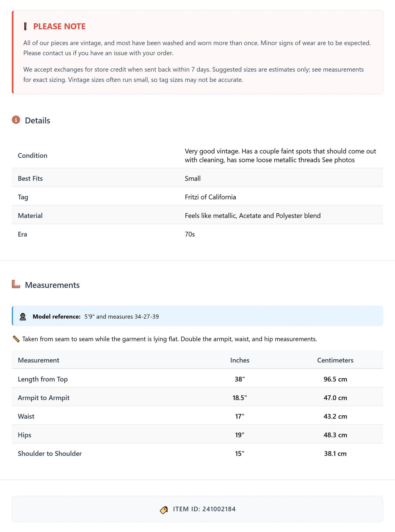Image resolution: width=395 pixels, height=532 pixels.
Task: Click the Centimeters column header
Action: click(335, 360)
